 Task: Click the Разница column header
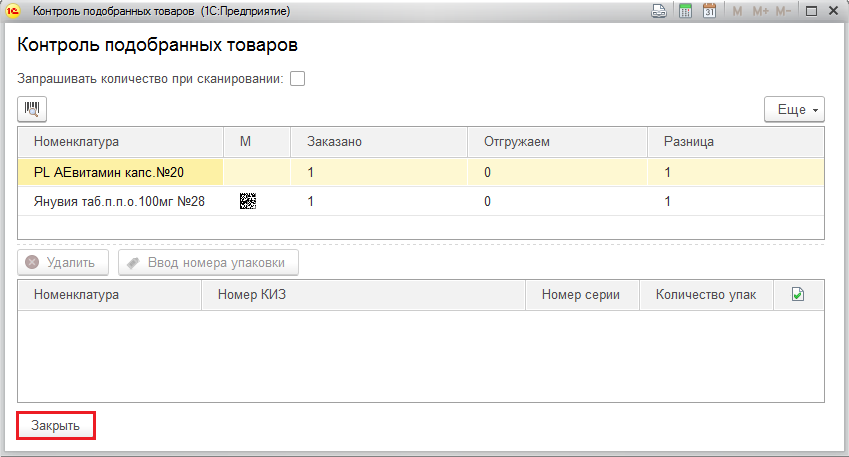(x=735, y=141)
